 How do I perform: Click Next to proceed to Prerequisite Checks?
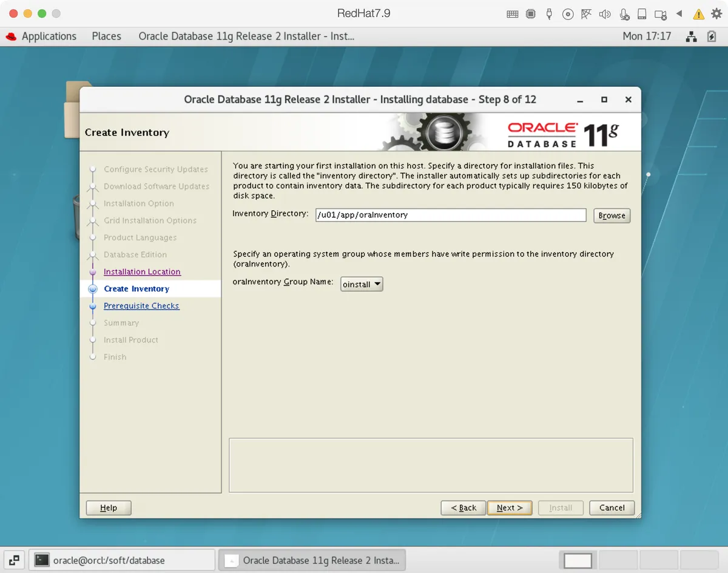click(509, 507)
